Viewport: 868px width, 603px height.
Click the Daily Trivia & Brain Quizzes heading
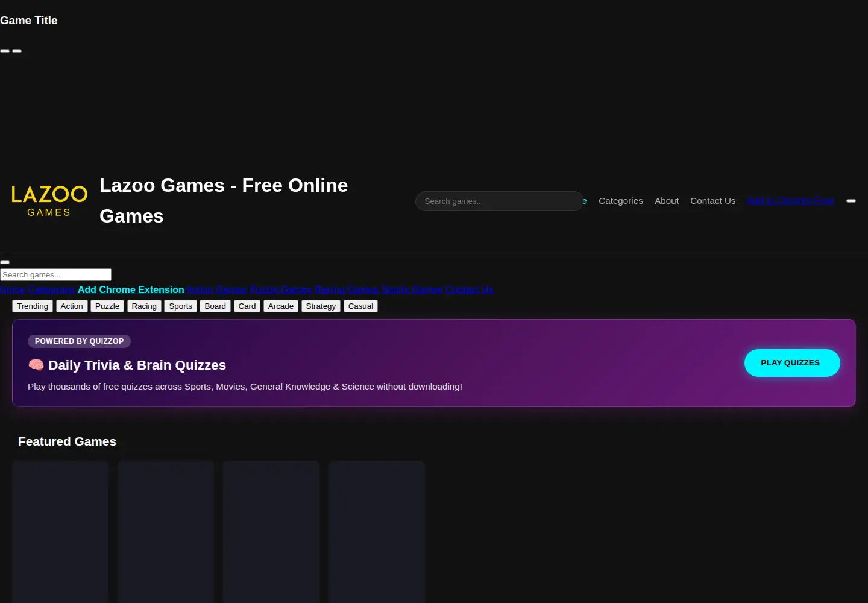127,365
